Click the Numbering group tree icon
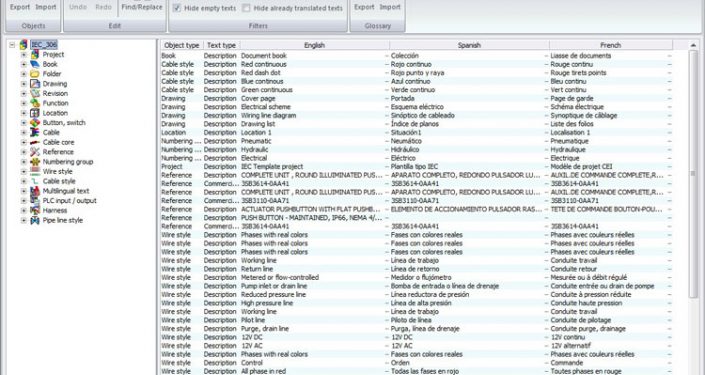Viewport: 705px width, 375px height. click(x=35, y=162)
